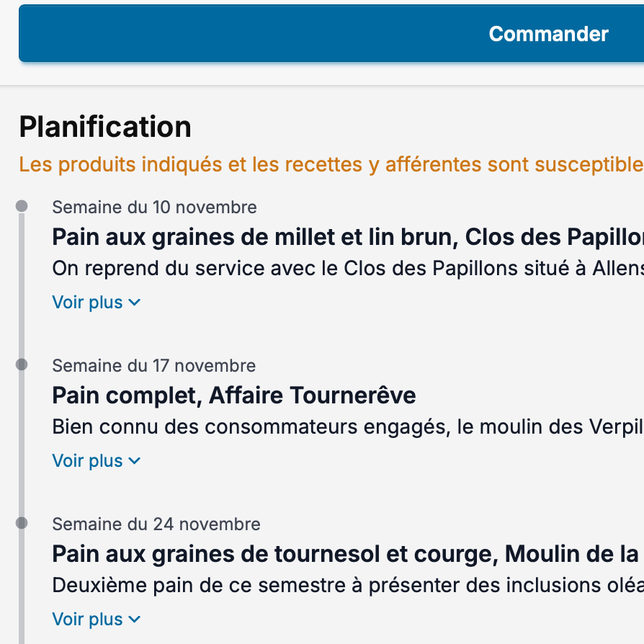This screenshot has width=644, height=644.
Task: Click the timeline dot for 10 novembre
Action: pyautogui.click(x=22, y=207)
